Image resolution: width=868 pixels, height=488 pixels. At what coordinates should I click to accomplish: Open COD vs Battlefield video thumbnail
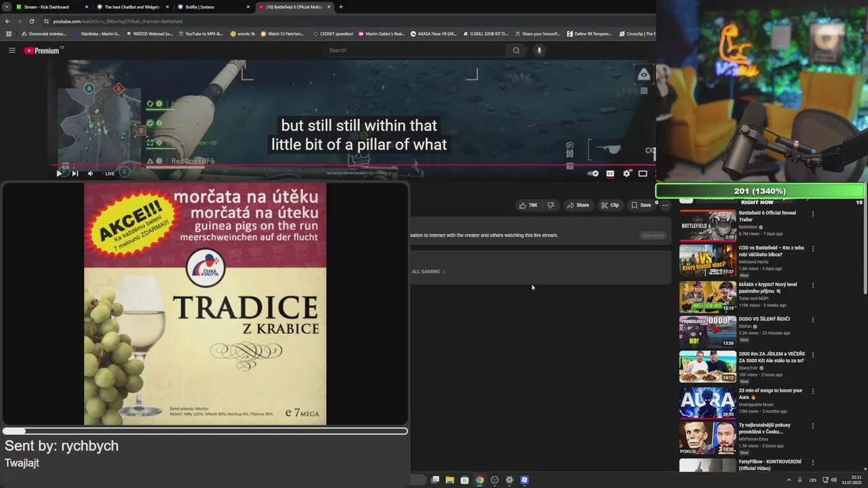pyautogui.click(x=707, y=260)
